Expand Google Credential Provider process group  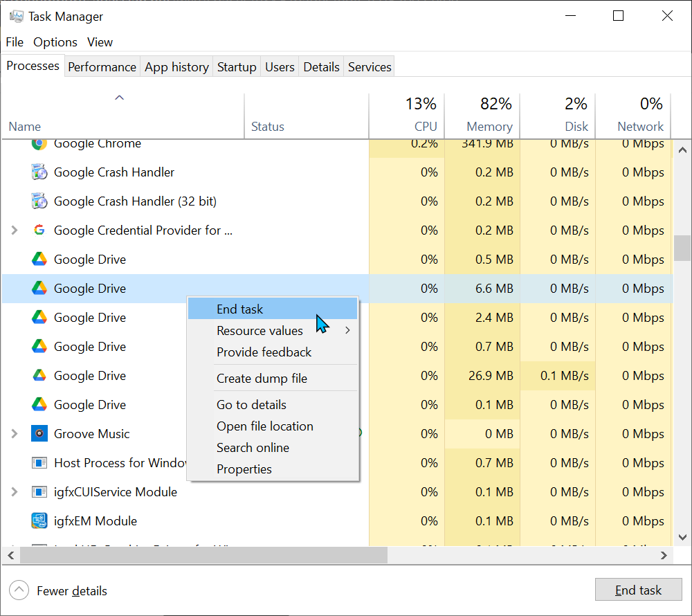[x=14, y=230]
